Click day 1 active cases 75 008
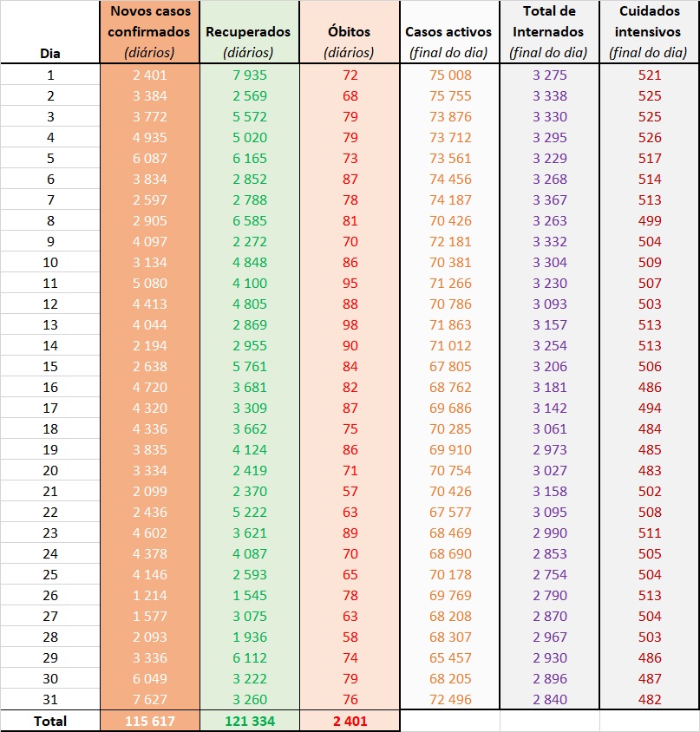 point(448,75)
